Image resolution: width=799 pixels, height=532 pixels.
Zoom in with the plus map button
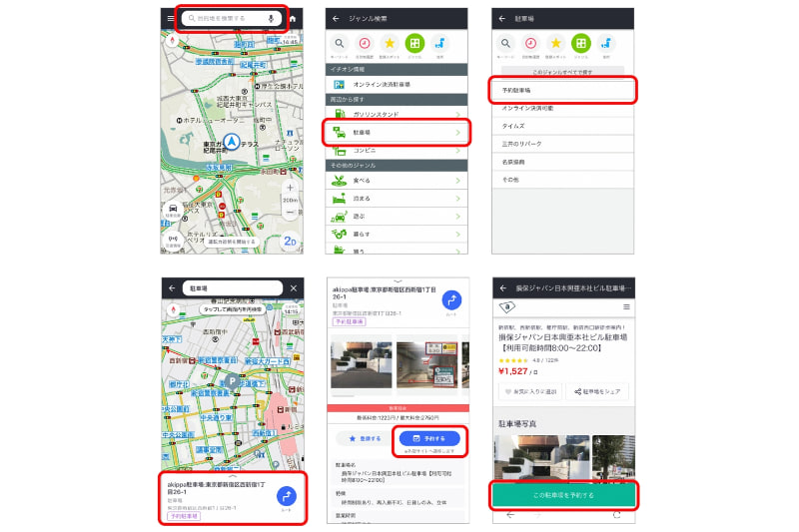[x=290, y=188]
